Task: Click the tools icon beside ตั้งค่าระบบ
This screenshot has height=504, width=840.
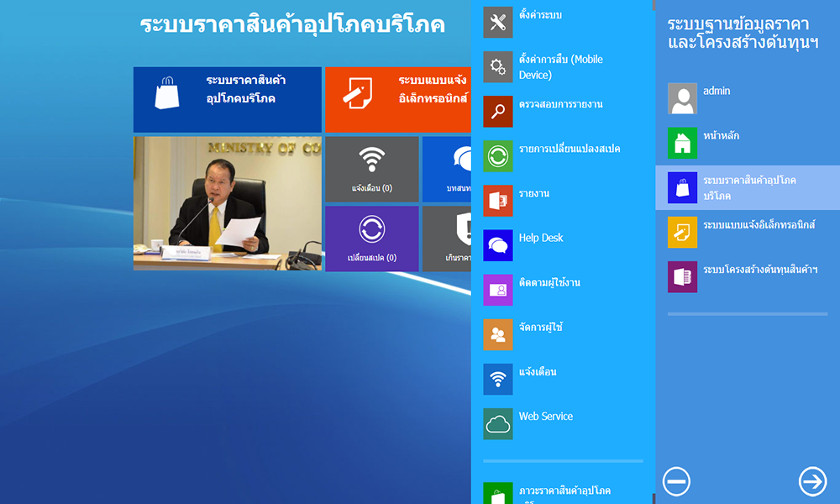Action: (497, 23)
